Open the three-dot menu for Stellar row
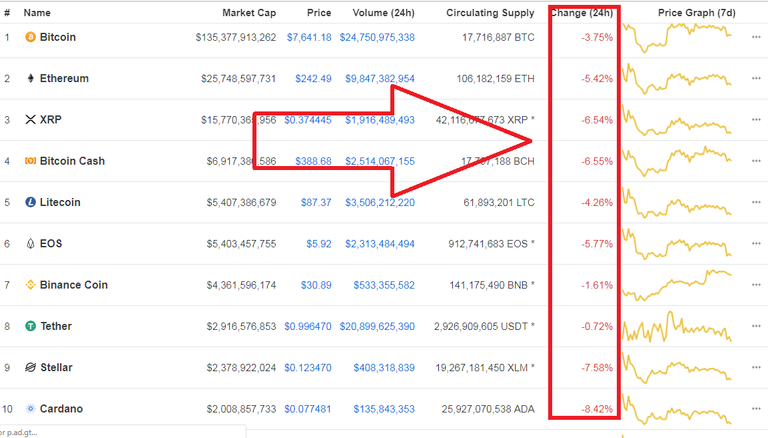 tap(756, 367)
